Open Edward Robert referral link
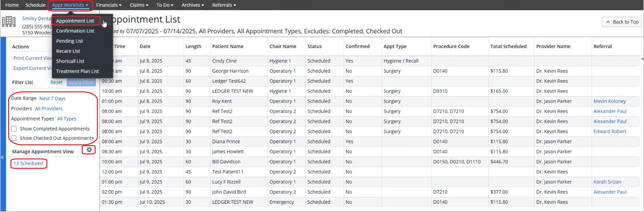644x212 pixels. click(x=610, y=131)
